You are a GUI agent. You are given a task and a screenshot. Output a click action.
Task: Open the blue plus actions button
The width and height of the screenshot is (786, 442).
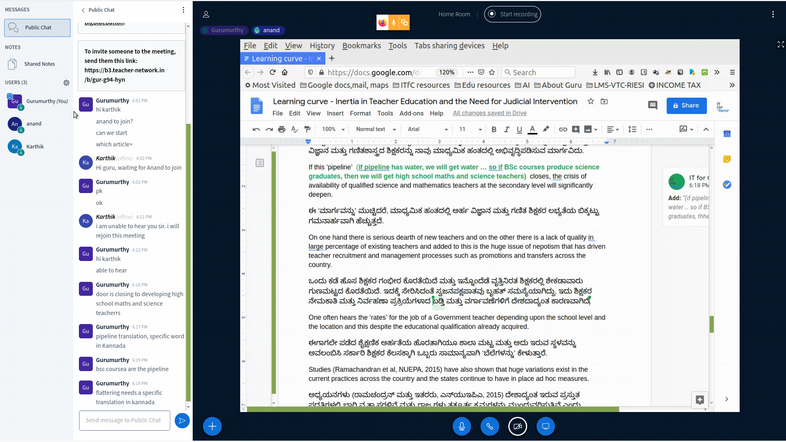click(x=212, y=426)
